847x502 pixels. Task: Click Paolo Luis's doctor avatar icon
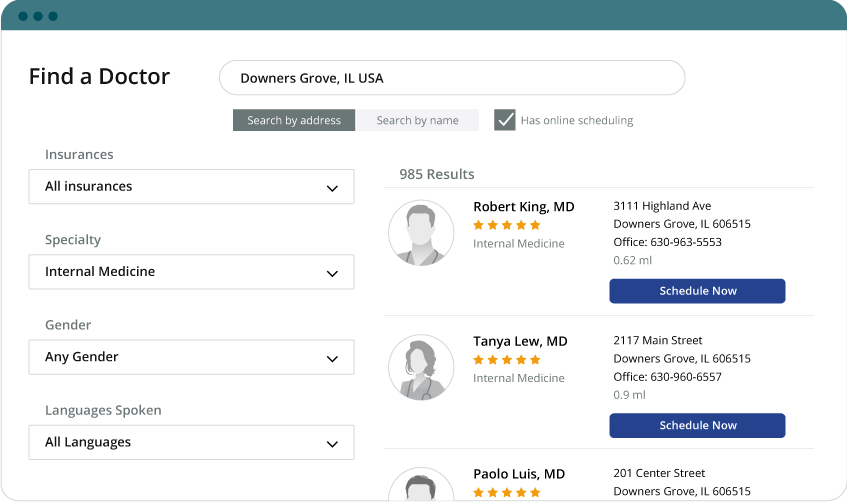(x=421, y=484)
